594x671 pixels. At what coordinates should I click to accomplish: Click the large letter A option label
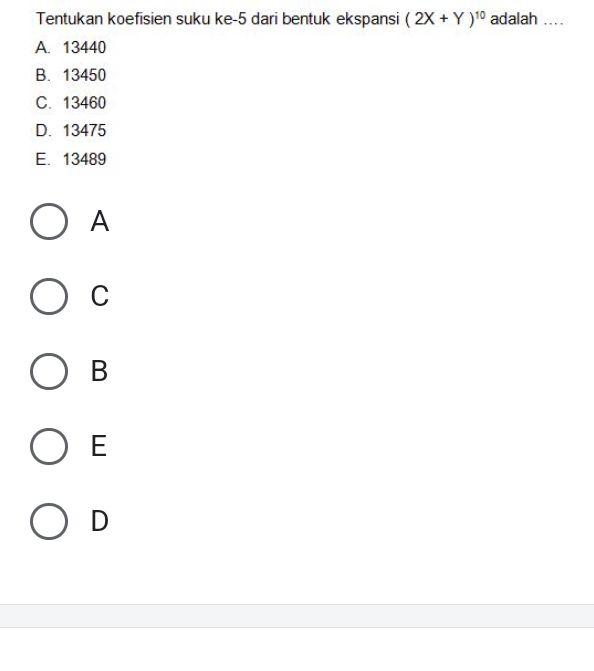[100, 221]
